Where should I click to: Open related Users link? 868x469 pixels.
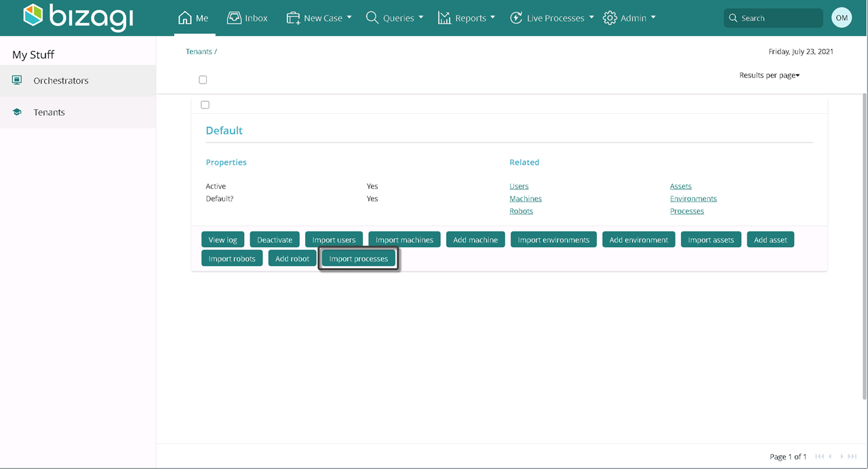tap(519, 186)
